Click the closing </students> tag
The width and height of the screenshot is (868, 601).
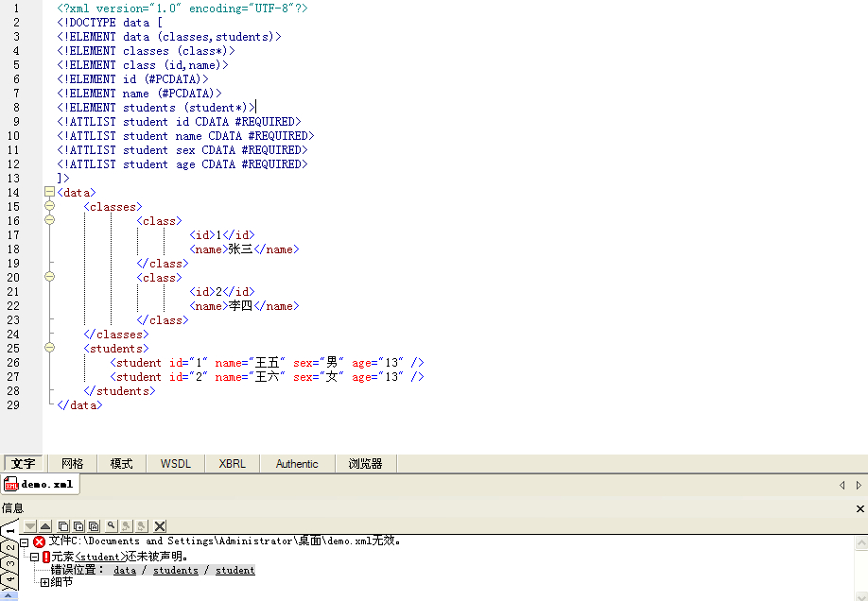pyautogui.click(x=119, y=391)
